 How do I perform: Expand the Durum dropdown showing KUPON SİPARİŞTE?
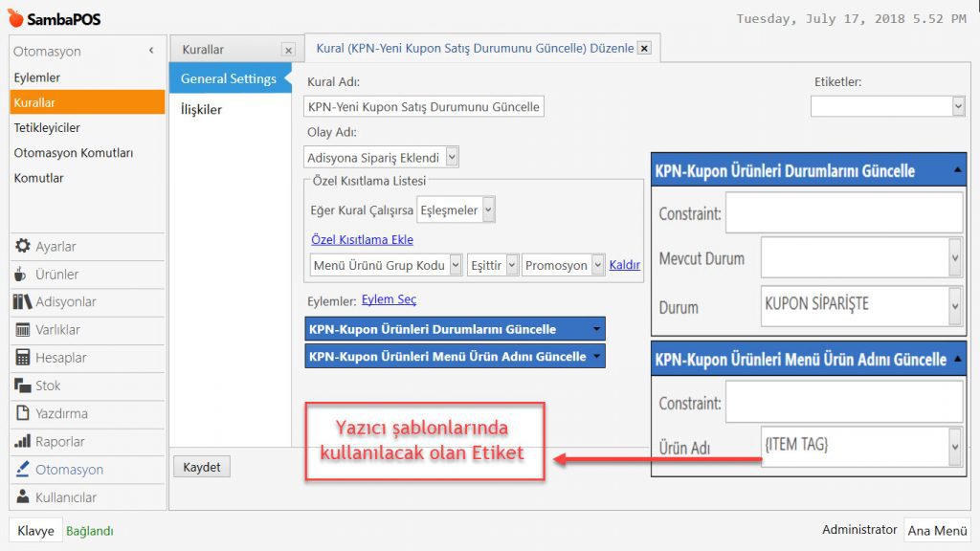954,306
